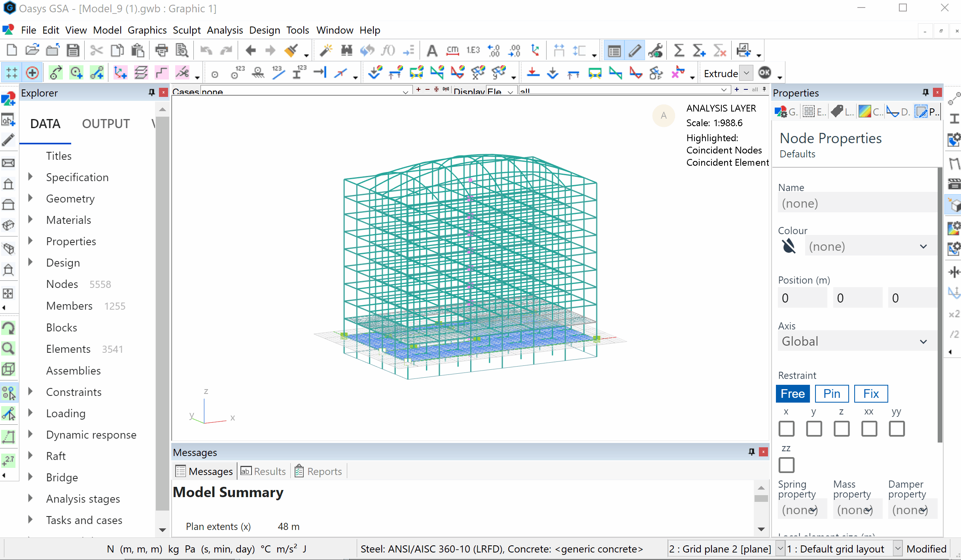Open the Sculpt menu

click(x=187, y=30)
